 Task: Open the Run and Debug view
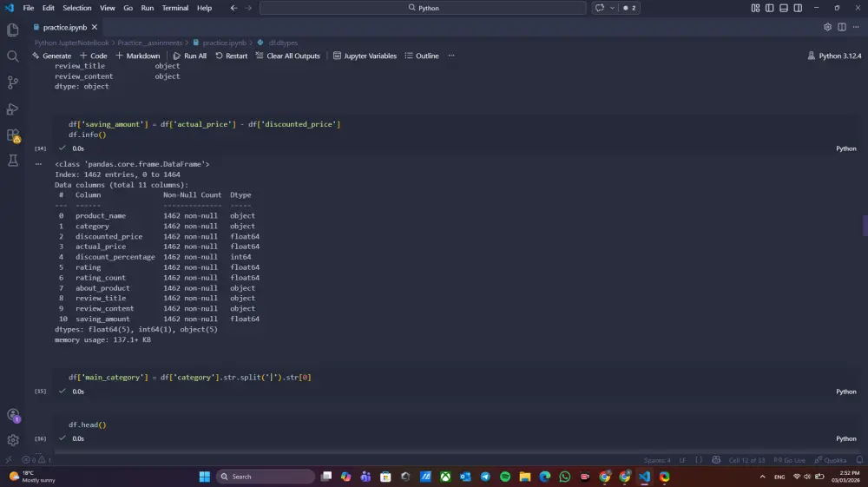click(13, 109)
